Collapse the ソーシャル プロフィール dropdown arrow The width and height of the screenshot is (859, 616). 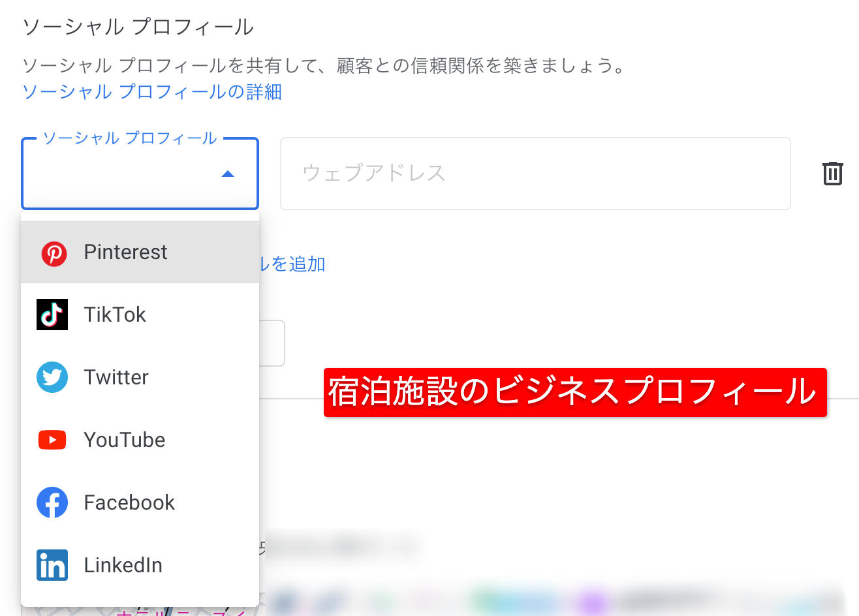pyautogui.click(x=228, y=174)
